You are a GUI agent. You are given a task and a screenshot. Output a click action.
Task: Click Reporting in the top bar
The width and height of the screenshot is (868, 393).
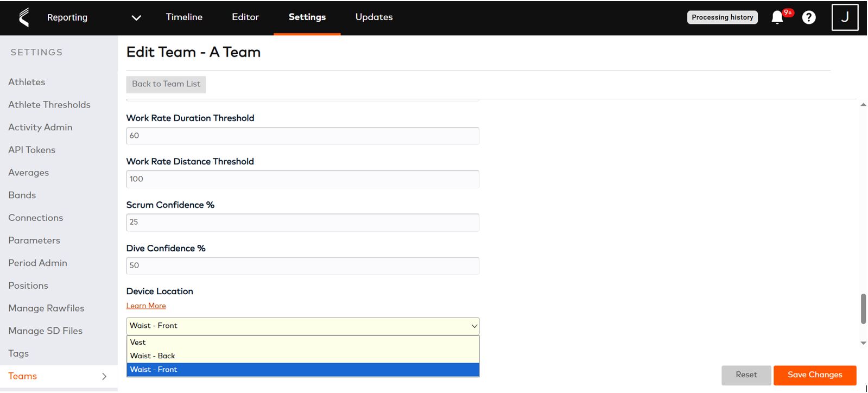[x=67, y=17]
